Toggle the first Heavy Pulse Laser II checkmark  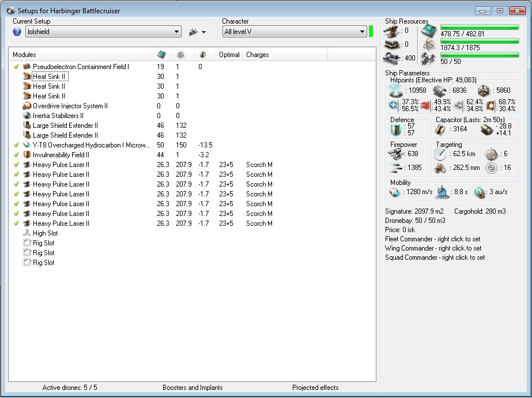pyautogui.click(x=16, y=164)
